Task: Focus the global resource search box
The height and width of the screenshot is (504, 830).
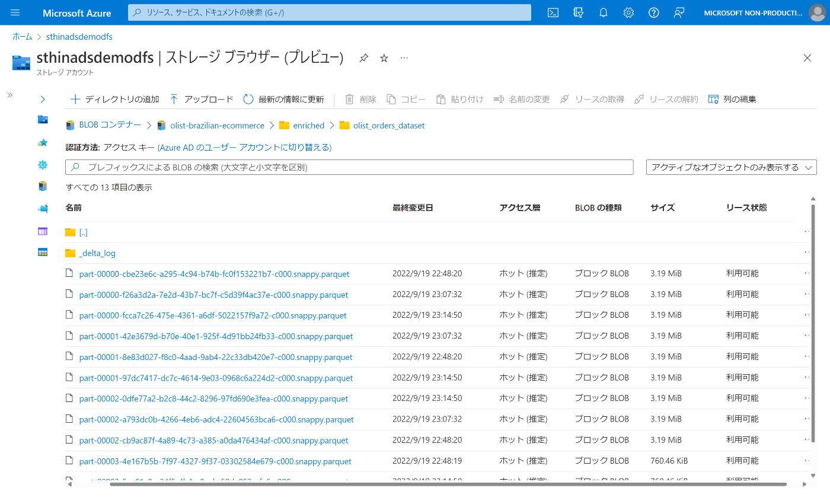Action: coord(330,12)
